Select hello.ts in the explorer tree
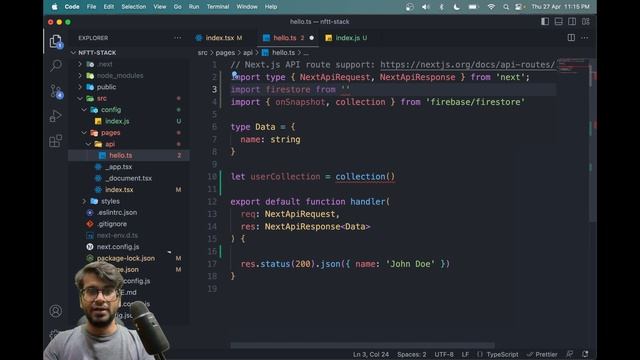 [x=129, y=156]
